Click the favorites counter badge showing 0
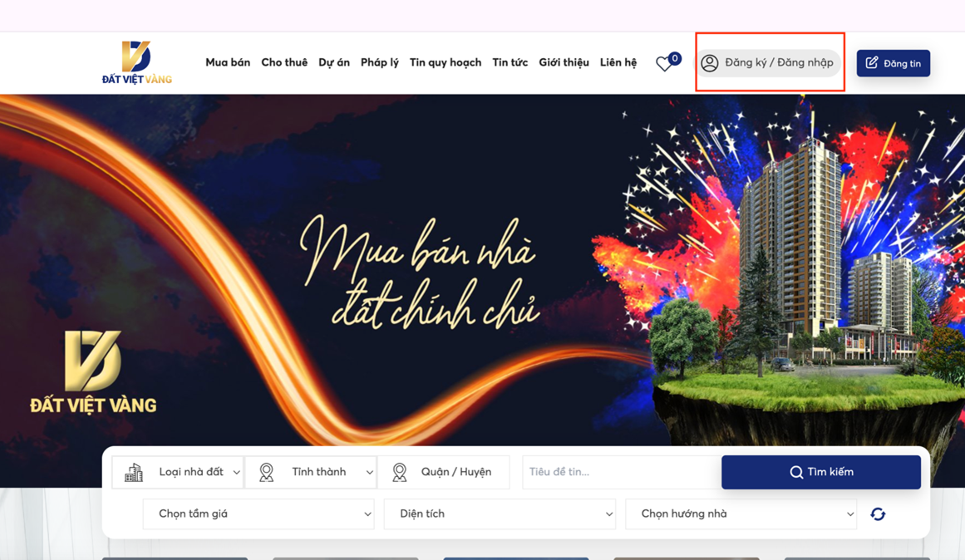The image size is (965, 560). coord(675,58)
